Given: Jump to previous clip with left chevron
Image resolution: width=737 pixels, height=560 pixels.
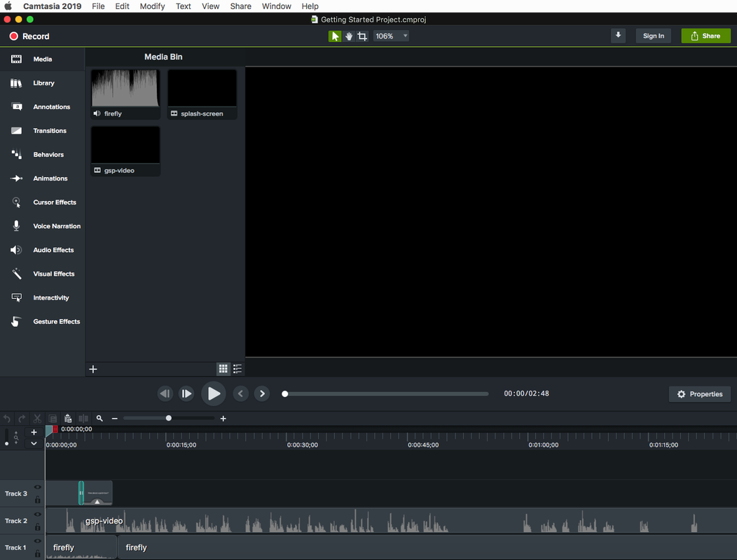Looking at the screenshot, I should click(241, 393).
